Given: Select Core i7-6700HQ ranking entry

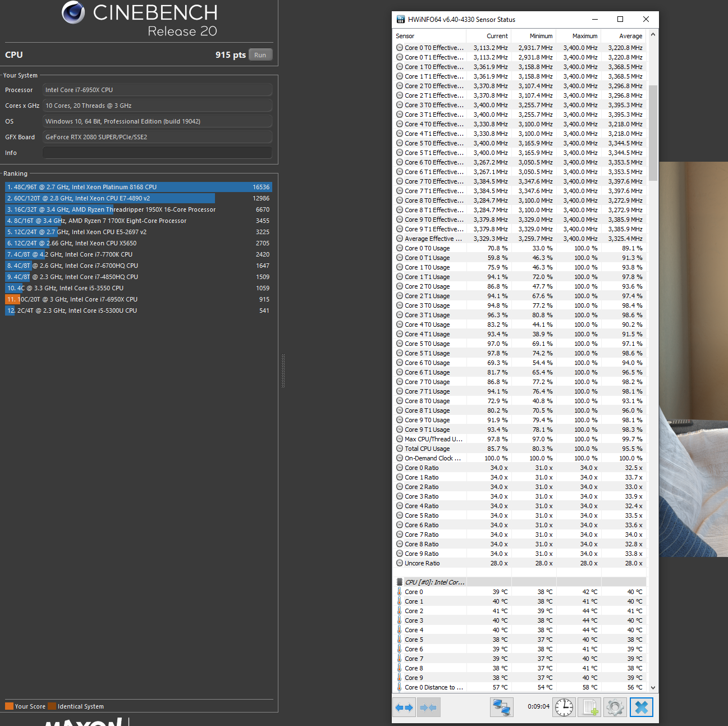Looking at the screenshot, I should point(139,266).
